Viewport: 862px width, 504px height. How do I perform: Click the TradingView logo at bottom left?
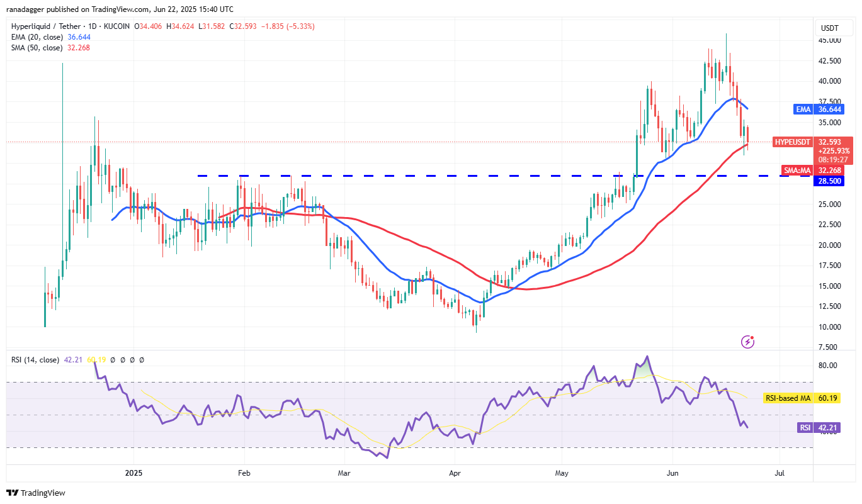pos(36,493)
